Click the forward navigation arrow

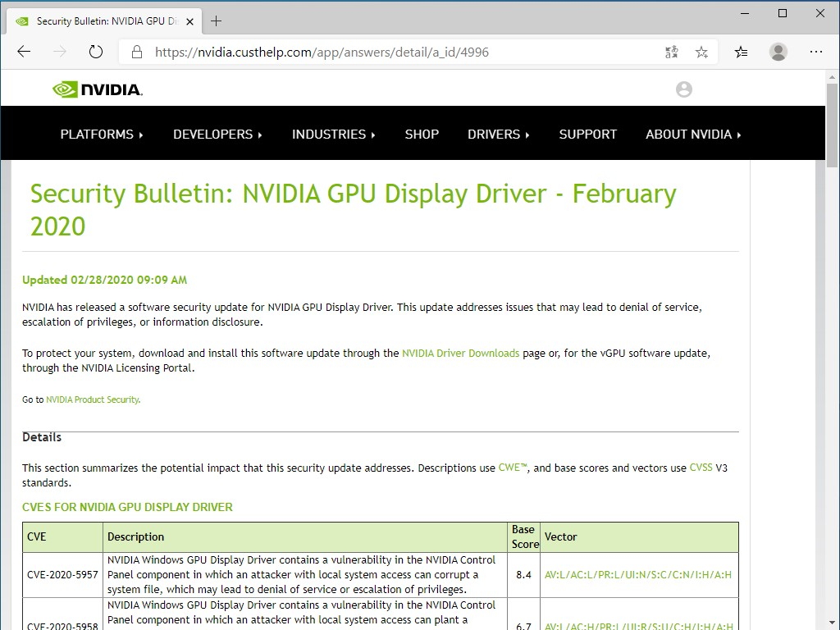click(x=60, y=52)
